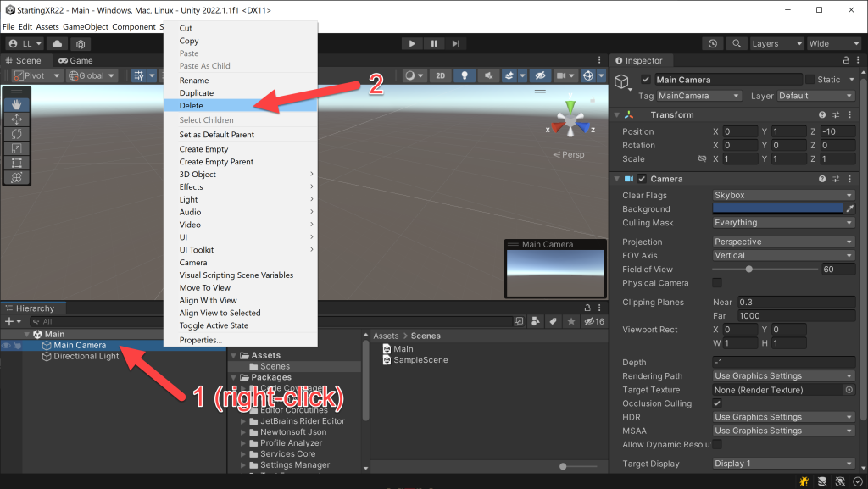This screenshot has height=489, width=868.
Task: Click the Target Texture object picker
Action: (849, 390)
